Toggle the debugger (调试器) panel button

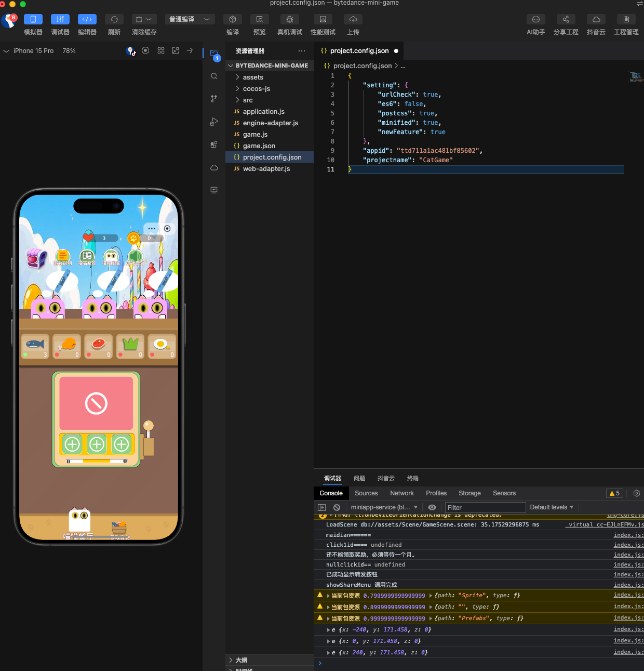[x=60, y=19]
